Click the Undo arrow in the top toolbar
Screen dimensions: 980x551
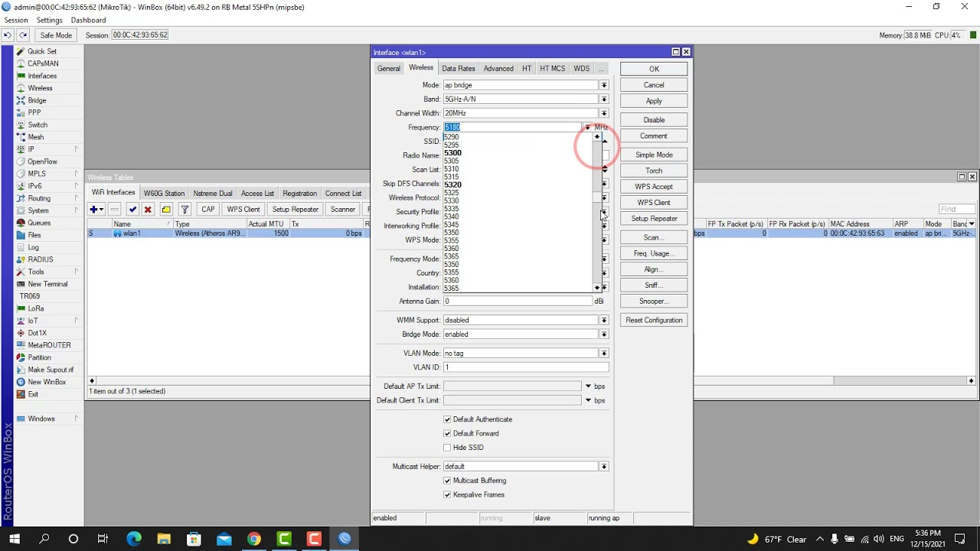(x=8, y=35)
